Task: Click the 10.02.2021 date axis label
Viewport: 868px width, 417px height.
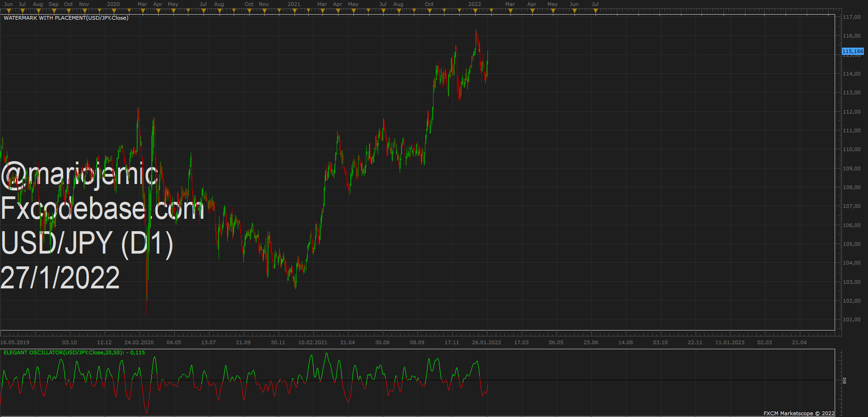Action: 313,342
